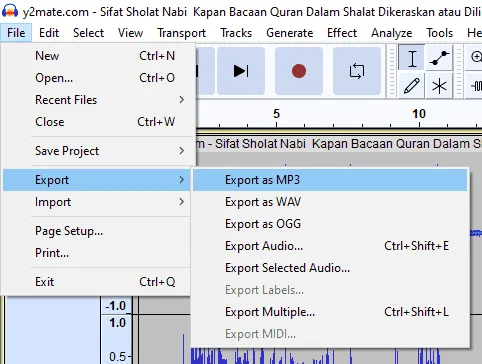The height and width of the screenshot is (364, 482).
Task: Click the Zoom In magnifier icon
Action: tap(476, 57)
